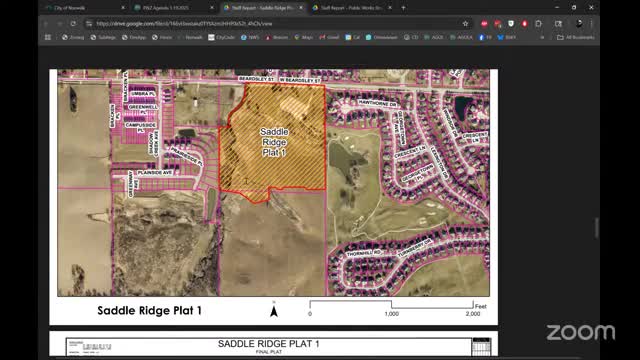Image resolution: width=640 pixels, height=360 pixels.
Task: Open the teal-icon bookmark after Cal
Action: (382, 37)
